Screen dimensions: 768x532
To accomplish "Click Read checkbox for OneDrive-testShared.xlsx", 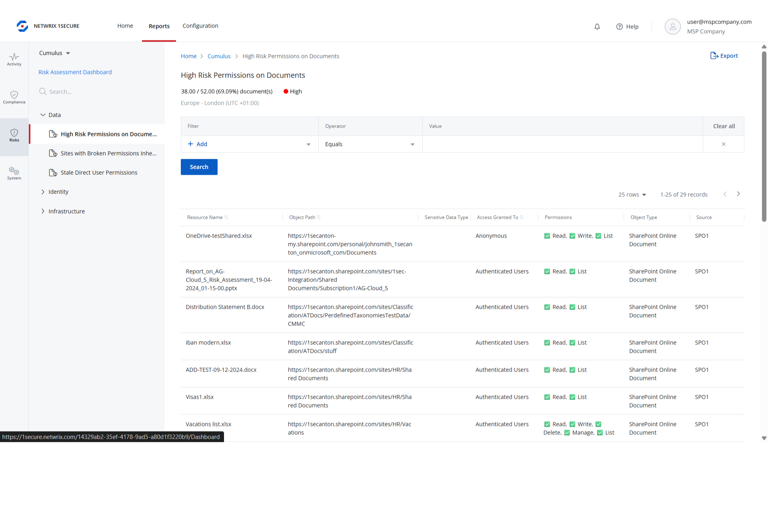I will pos(547,236).
